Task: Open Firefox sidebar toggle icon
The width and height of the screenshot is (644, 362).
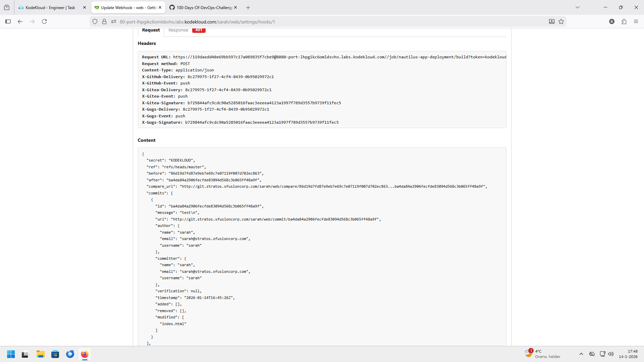Action: (8, 21)
